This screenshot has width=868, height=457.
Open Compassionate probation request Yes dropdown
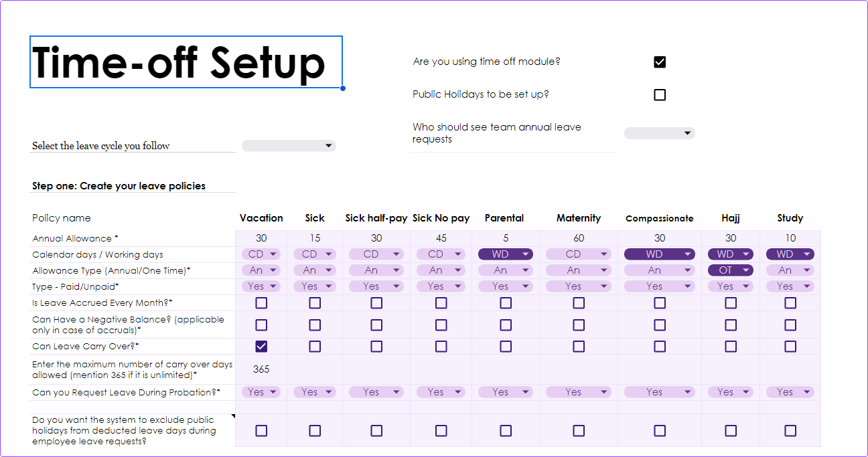(660, 392)
